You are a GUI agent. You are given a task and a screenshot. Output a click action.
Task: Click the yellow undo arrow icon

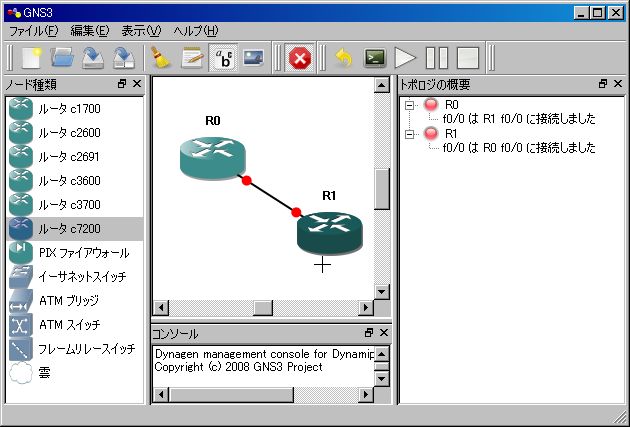pos(344,58)
